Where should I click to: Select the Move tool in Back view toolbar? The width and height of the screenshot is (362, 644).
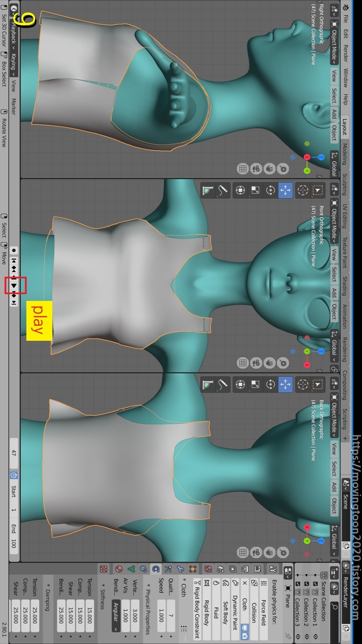285,384
